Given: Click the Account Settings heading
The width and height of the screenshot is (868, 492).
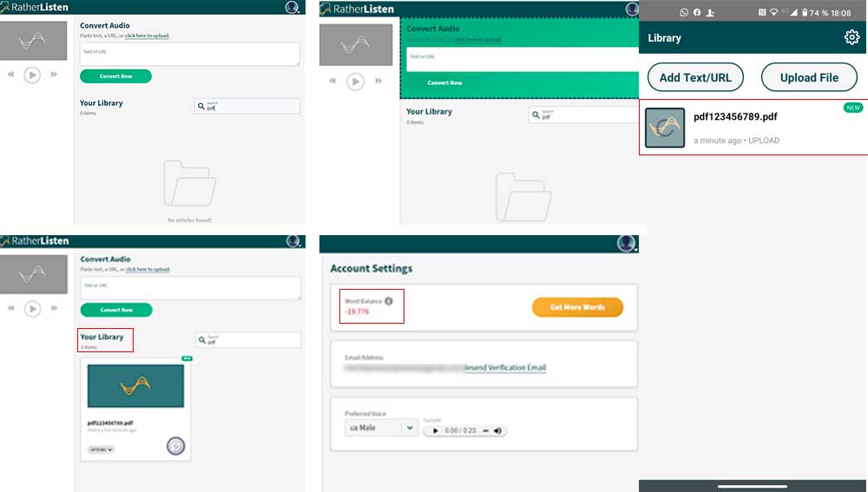Looking at the screenshot, I should click(371, 268).
